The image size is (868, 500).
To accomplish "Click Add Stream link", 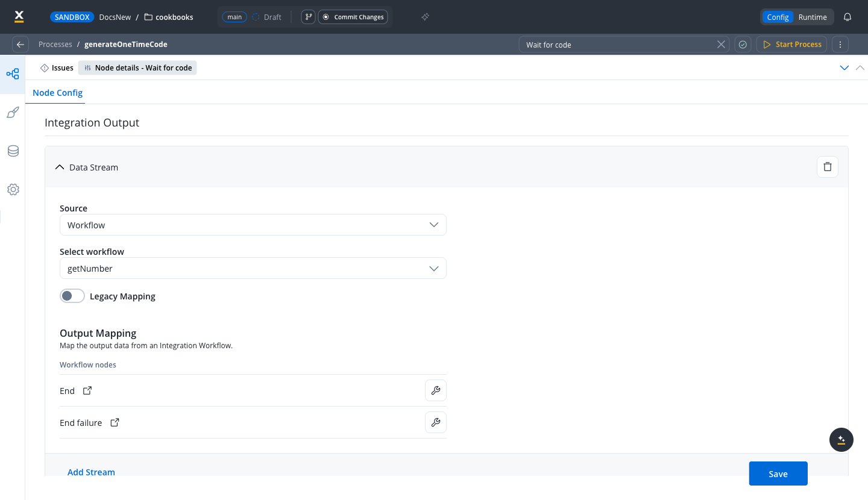I will pos(91,472).
